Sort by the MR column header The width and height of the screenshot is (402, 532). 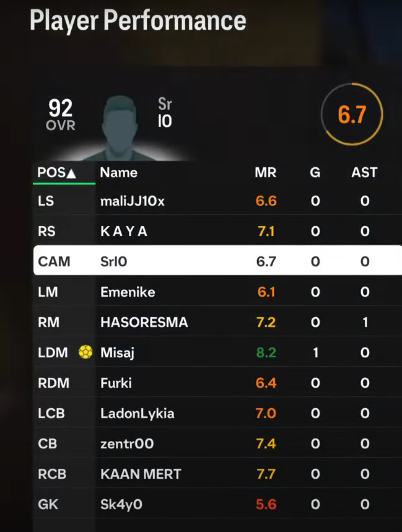click(x=266, y=173)
